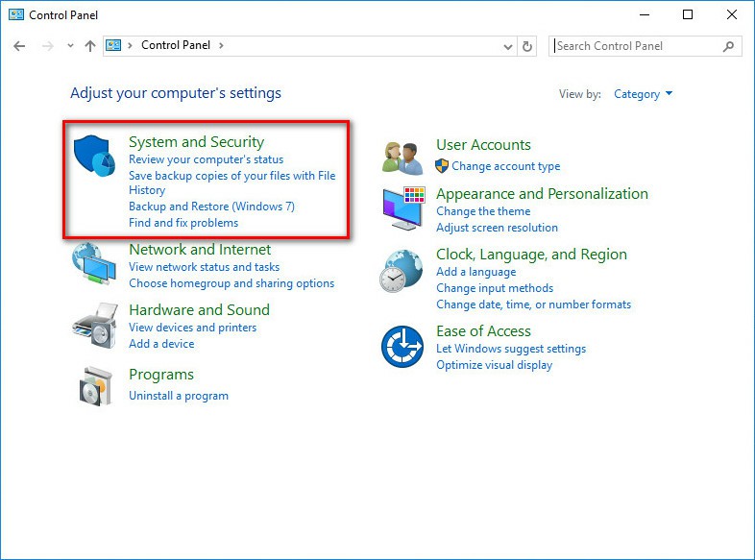Click the search magnifier icon
755x560 pixels.
click(x=728, y=46)
